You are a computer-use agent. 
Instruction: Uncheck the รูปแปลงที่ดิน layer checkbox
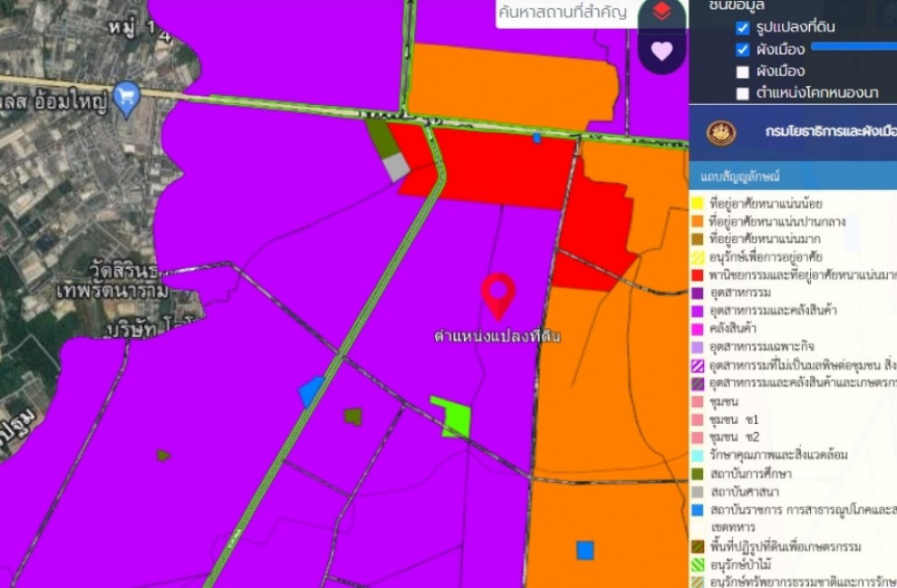742,28
